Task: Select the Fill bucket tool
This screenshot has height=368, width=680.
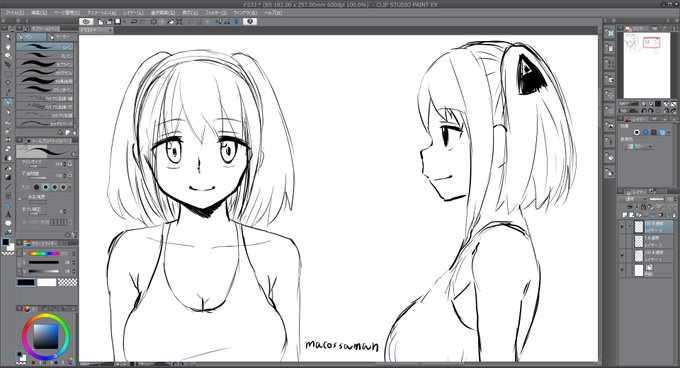Action: click(8, 167)
